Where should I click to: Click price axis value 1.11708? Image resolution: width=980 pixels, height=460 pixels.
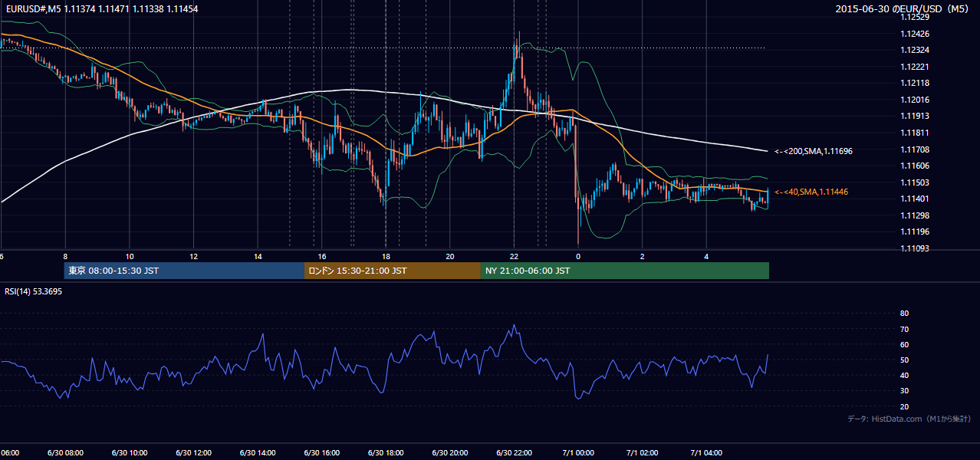coord(916,149)
